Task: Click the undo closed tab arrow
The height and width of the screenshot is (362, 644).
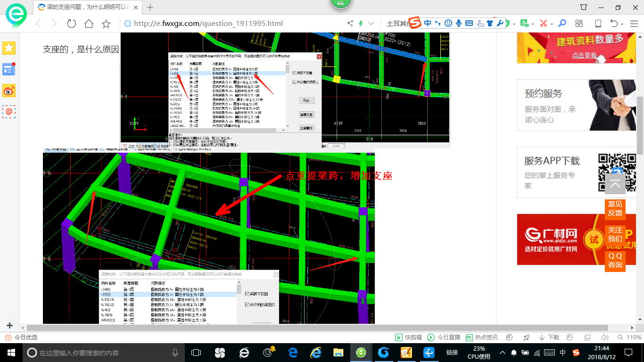Action: (x=614, y=24)
